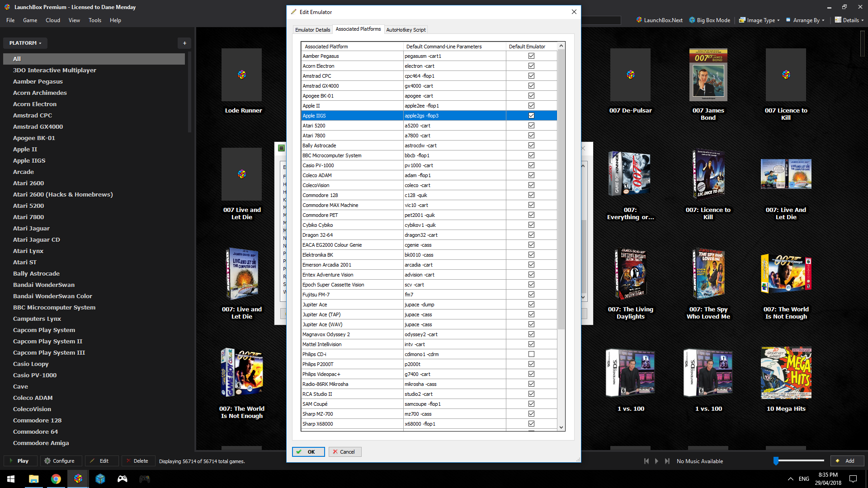868x488 pixels.
Task: Open File Explorer from taskbar
Action: [x=33, y=479]
